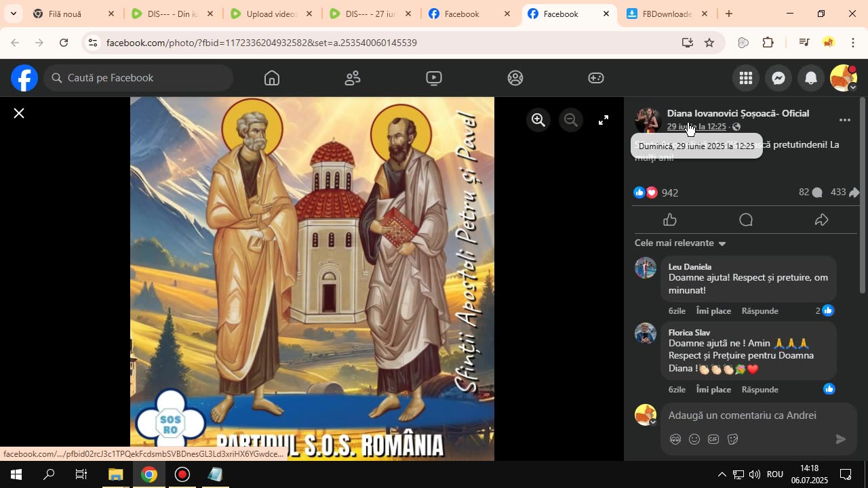868x488 pixels.
Task: Open sticker picker in comment box
Action: [732, 439]
